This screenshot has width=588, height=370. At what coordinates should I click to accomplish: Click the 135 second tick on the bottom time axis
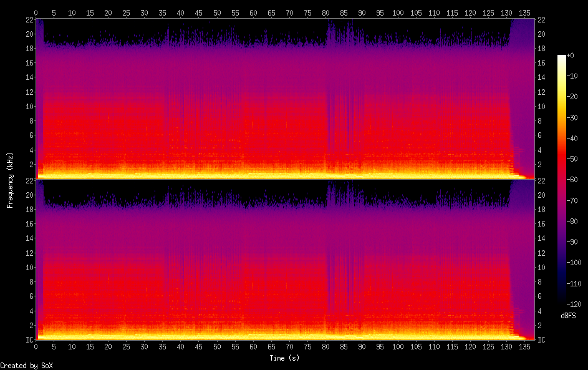[524, 347]
